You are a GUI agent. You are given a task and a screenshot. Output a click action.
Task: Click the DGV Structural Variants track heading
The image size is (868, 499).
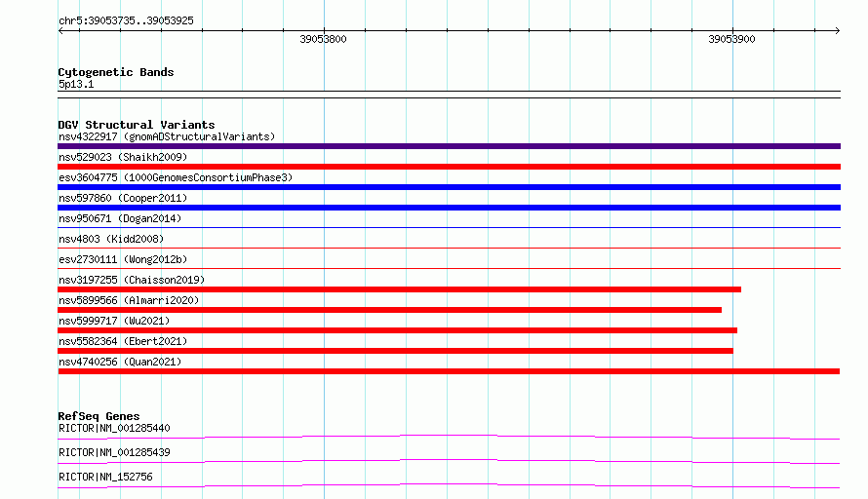[x=137, y=125]
